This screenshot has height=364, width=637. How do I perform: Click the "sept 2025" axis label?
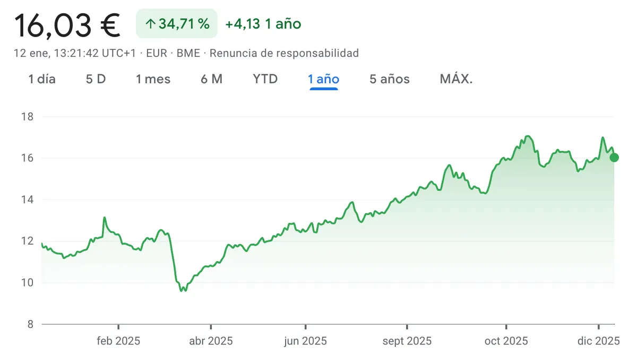pyautogui.click(x=407, y=341)
